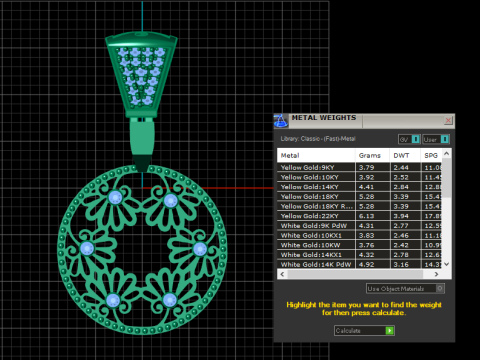The image size is (480, 360).
Task: Select the White Gold:14KX1 row
Action: pyautogui.click(x=359, y=255)
